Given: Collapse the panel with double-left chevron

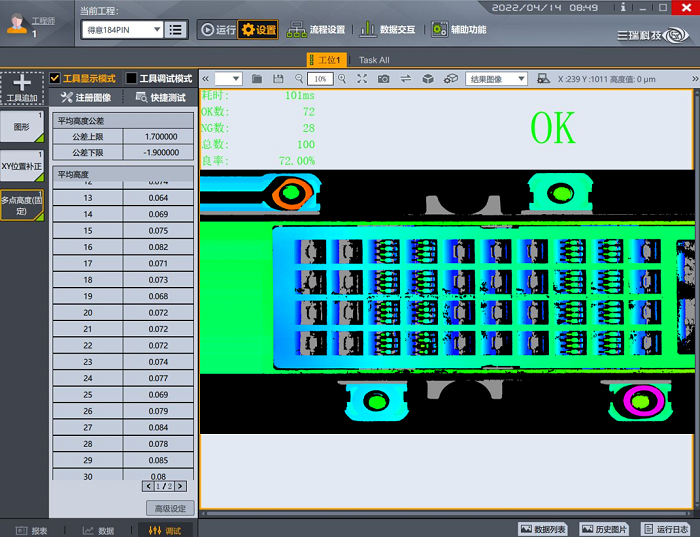Looking at the screenshot, I should [206, 78].
